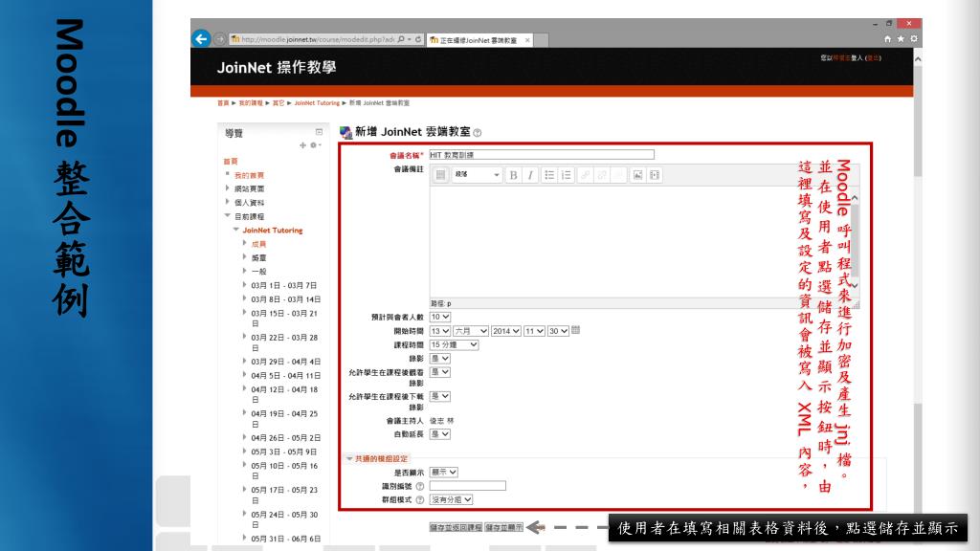The height and width of the screenshot is (551, 980).
Task: Click JoinNet Tutoring breadcrumb link
Action: [317, 103]
